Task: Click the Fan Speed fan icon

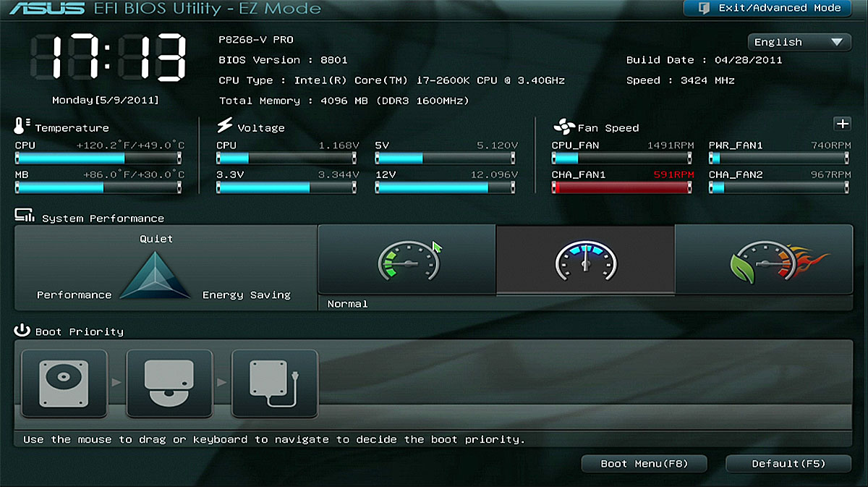Action: pos(563,127)
